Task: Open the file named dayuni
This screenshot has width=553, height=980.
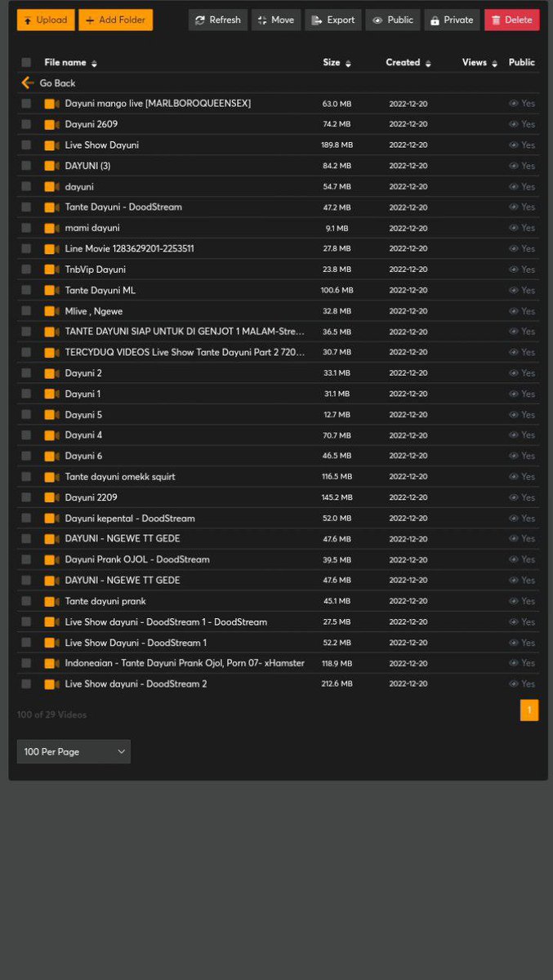Action: tap(79, 186)
